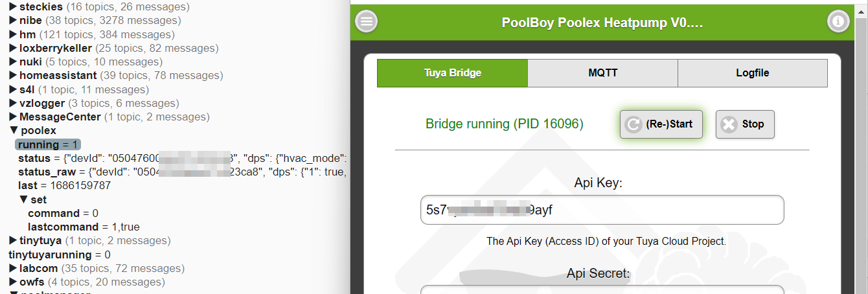Expand the owfs topic tree
Image resolution: width=868 pixels, height=294 pixels.
[13, 282]
